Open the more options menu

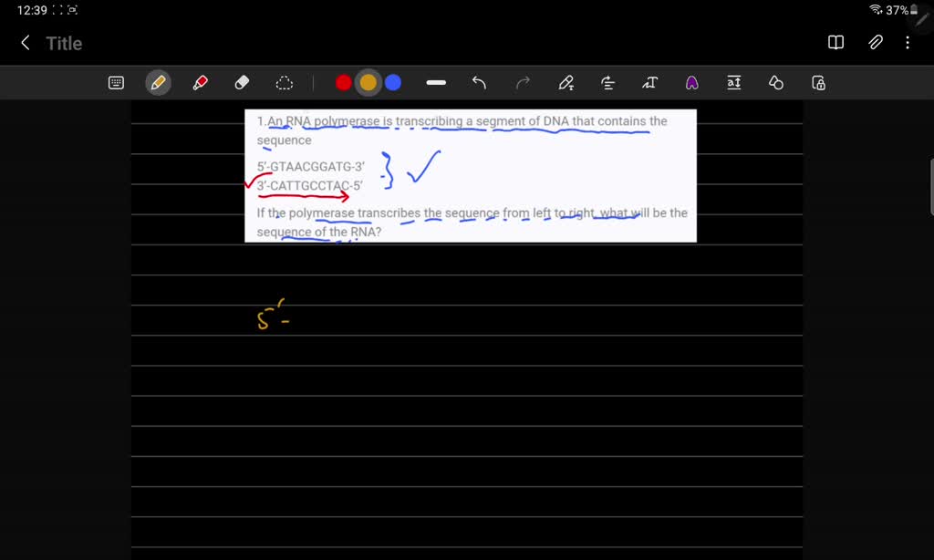coord(908,42)
